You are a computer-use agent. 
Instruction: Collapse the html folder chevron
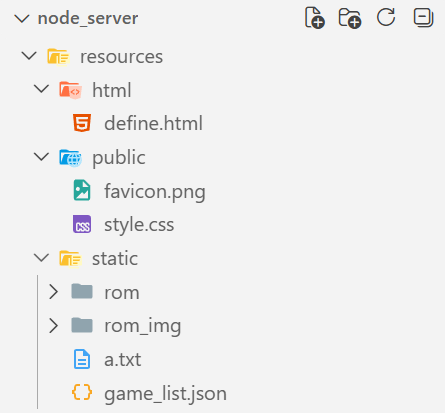coord(42,89)
